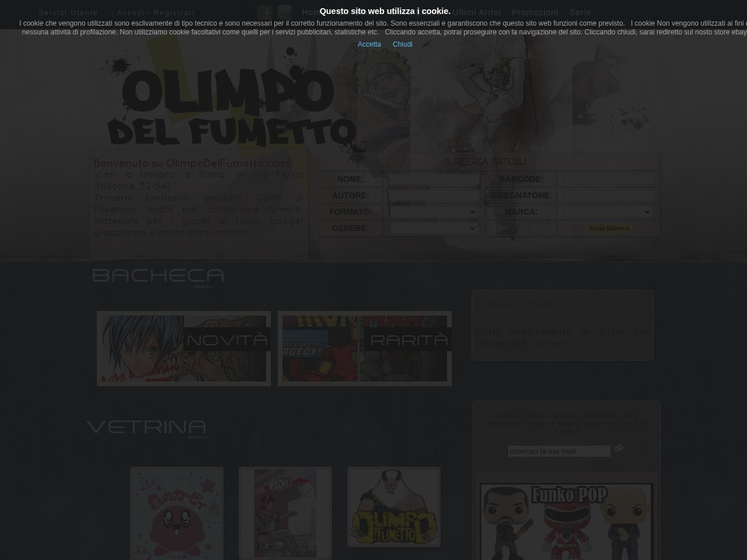This screenshot has height=560, width=747.
Task: Click the NOVITÀ banner
Action: coord(183,348)
